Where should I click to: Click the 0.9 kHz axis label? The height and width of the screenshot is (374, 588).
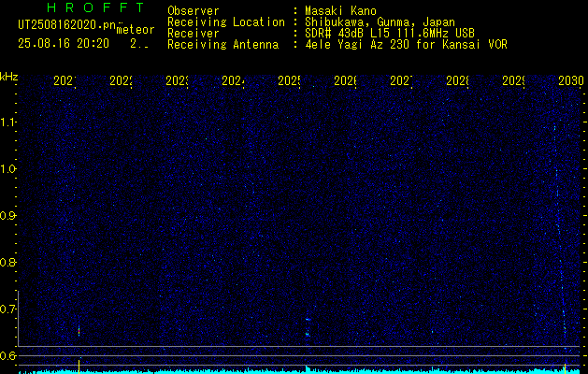[x=7, y=215]
